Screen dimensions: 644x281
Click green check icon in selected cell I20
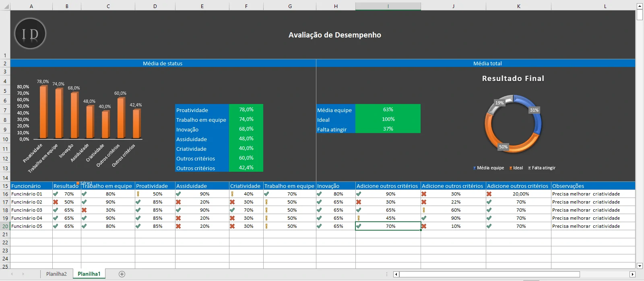(359, 226)
